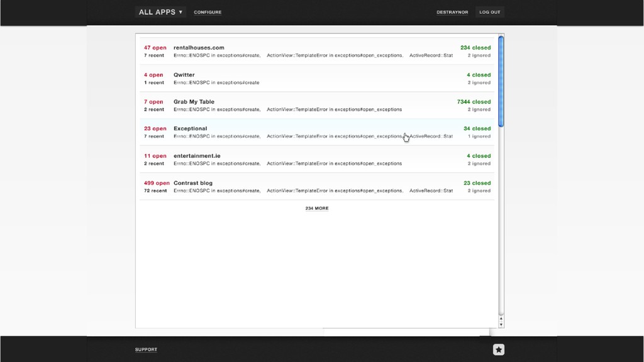Click the blue scrollbar thumb
This screenshot has height=362, width=644.
pyautogui.click(x=501, y=81)
